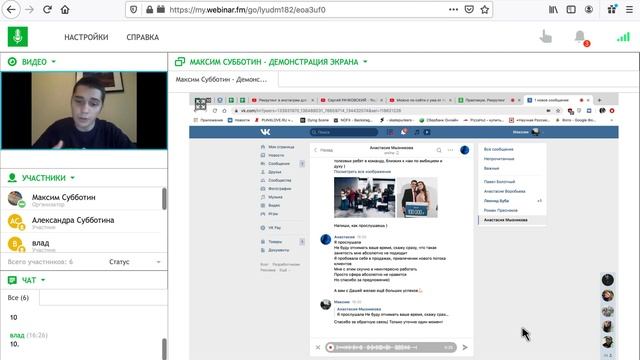The width and height of the screenshot is (640, 360).
Task: Open the screen-share panel icon
Action: [x=180, y=62]
